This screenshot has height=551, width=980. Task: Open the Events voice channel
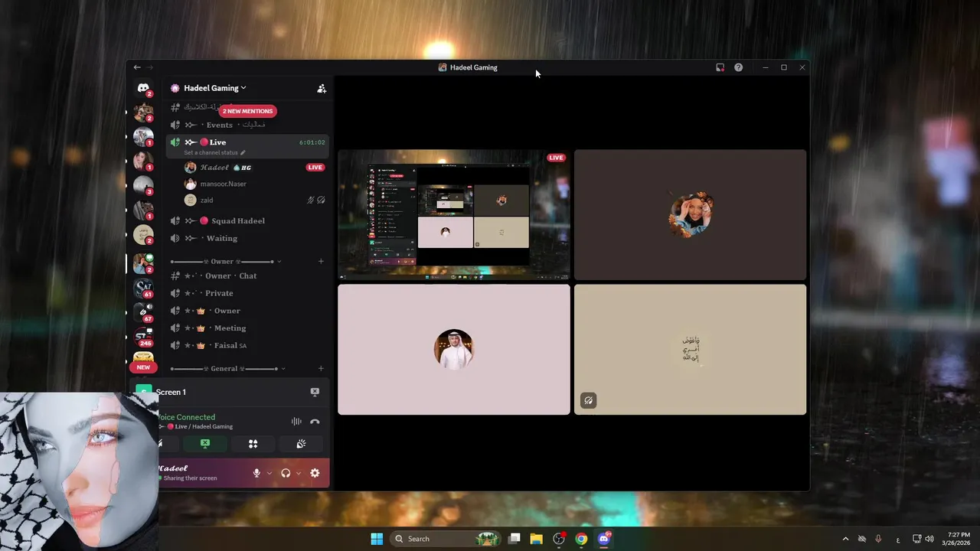(248, 125)
